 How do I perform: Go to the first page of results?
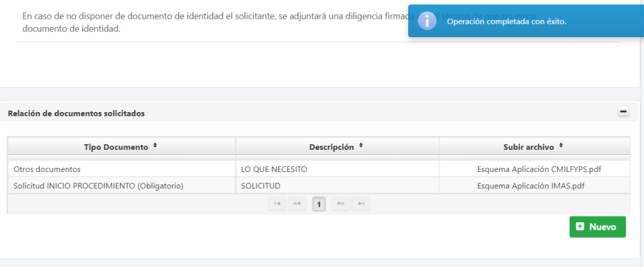pos(277,204)
